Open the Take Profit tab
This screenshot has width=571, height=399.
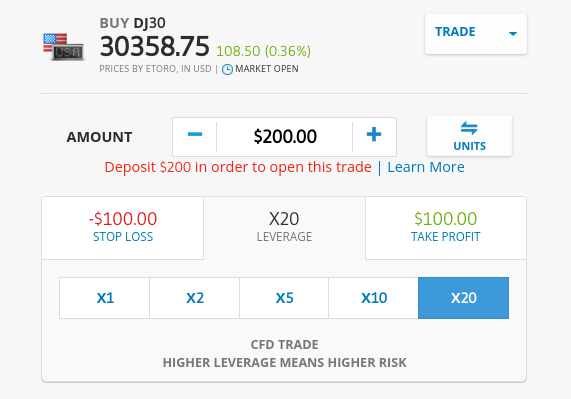pos(446,228)
